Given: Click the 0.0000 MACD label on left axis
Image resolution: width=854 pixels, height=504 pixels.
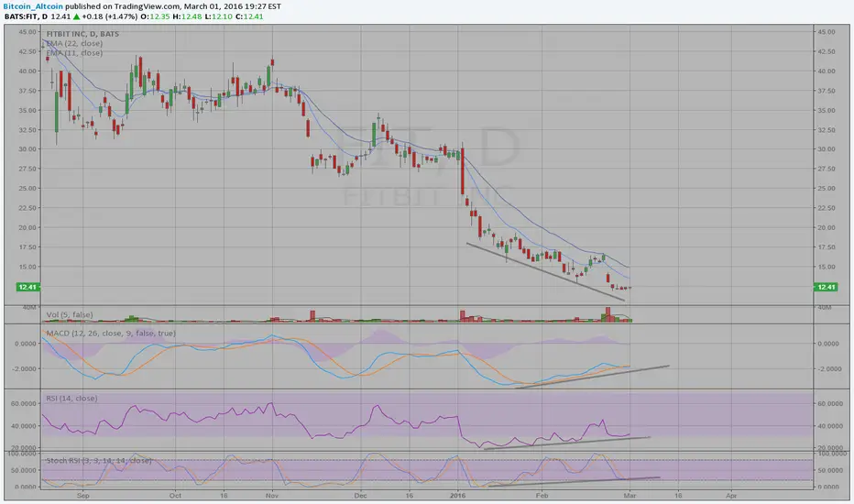Looking at the screenshot, I should [x=26, y=344].
